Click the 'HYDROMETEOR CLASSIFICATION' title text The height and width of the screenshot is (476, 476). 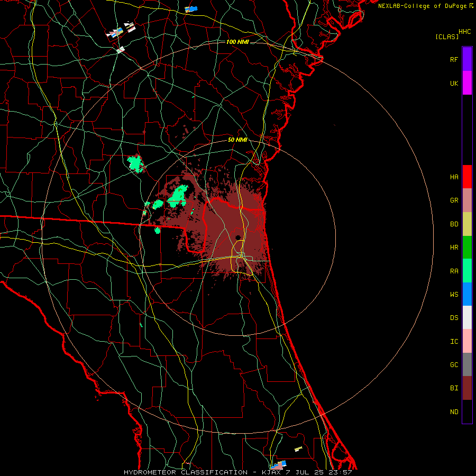click(186, 472)
